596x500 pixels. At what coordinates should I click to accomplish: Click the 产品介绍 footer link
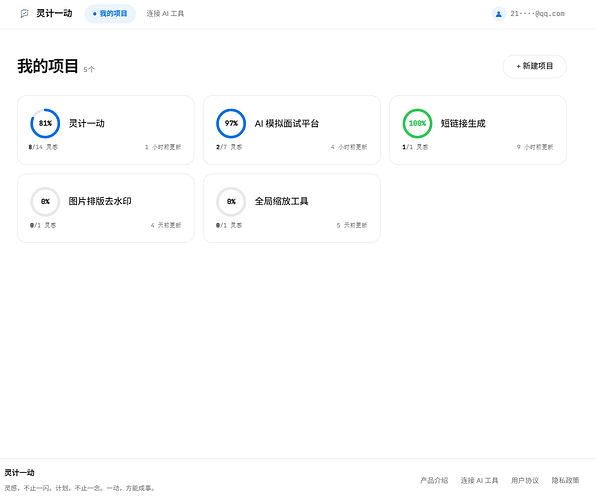point(434,480)
